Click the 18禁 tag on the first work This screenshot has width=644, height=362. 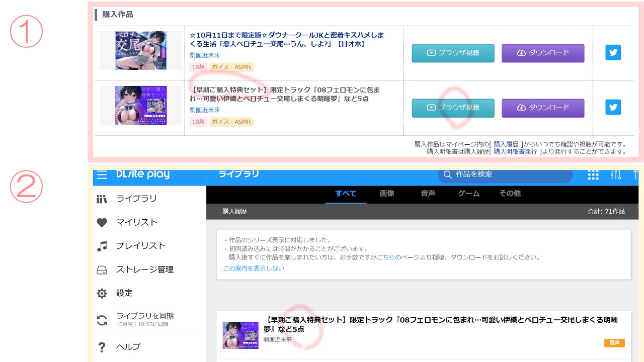click(x=198, y=67)
